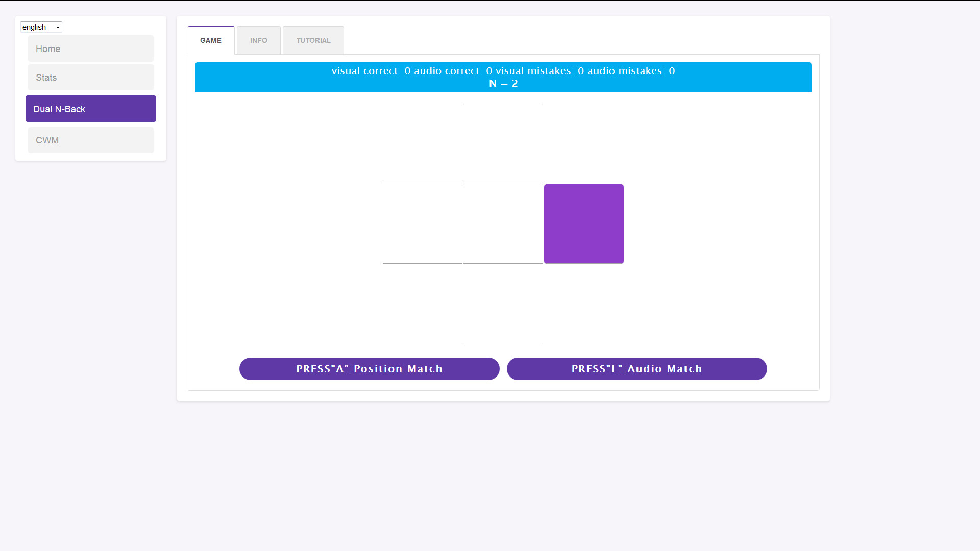Click the top-right grid cell

coord(583,143)
